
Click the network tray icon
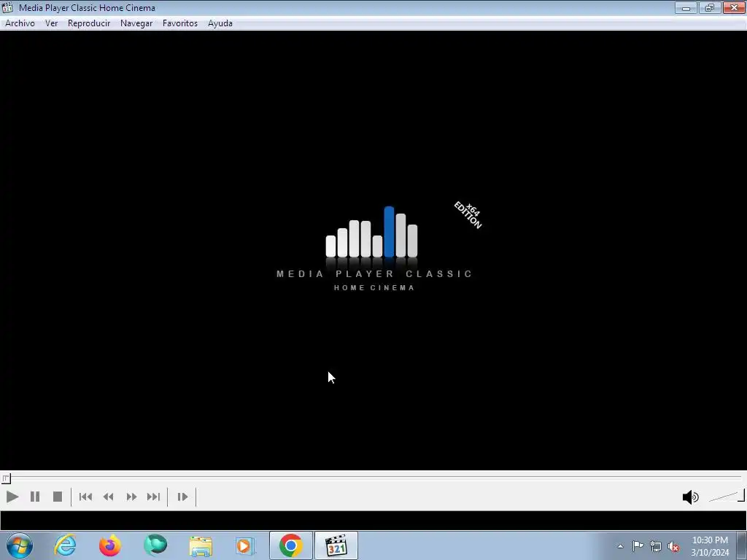pyautogui.click(x=656, y=546)
